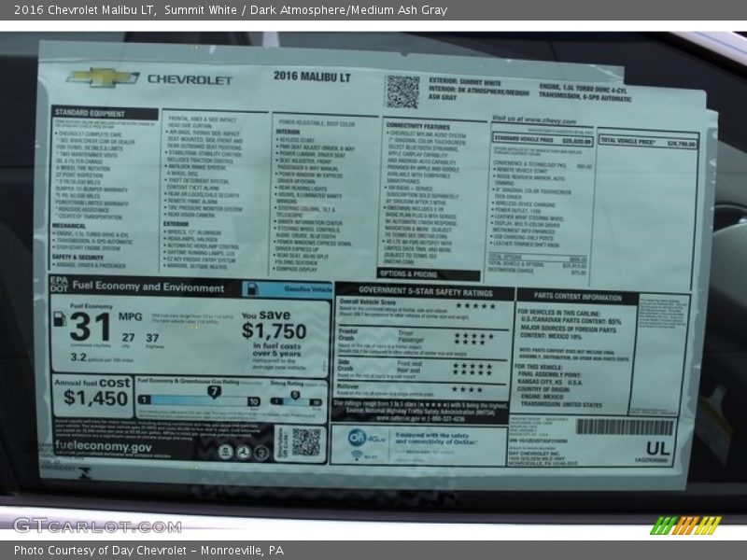
Task: Click the Rollover star rating
Action: [x=467, y=389]
